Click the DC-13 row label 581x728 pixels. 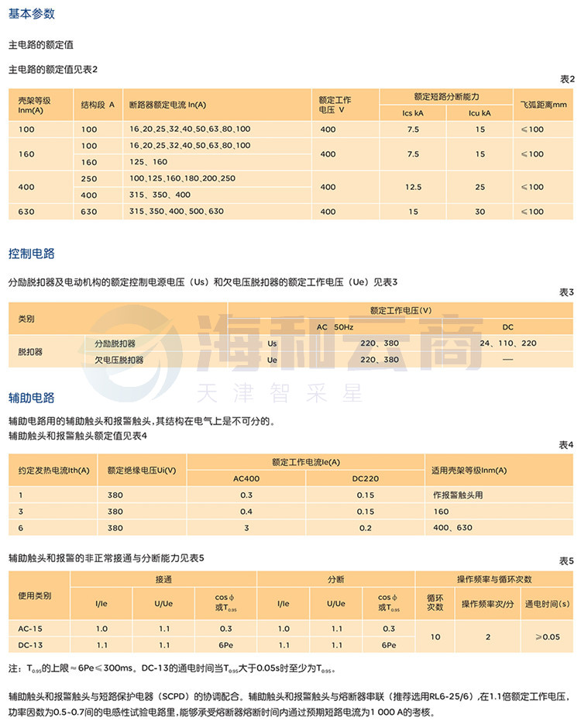[30, 645]
